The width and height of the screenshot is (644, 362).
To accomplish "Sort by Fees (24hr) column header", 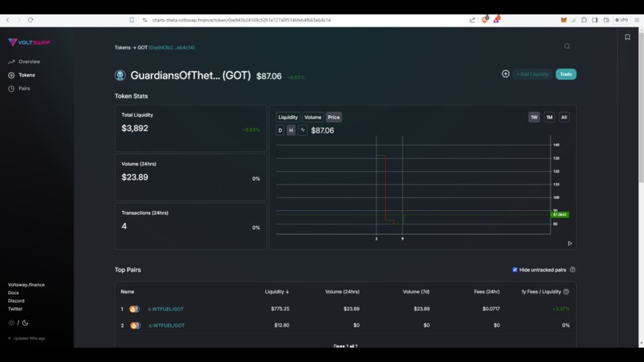I will (x=487, y=292).
